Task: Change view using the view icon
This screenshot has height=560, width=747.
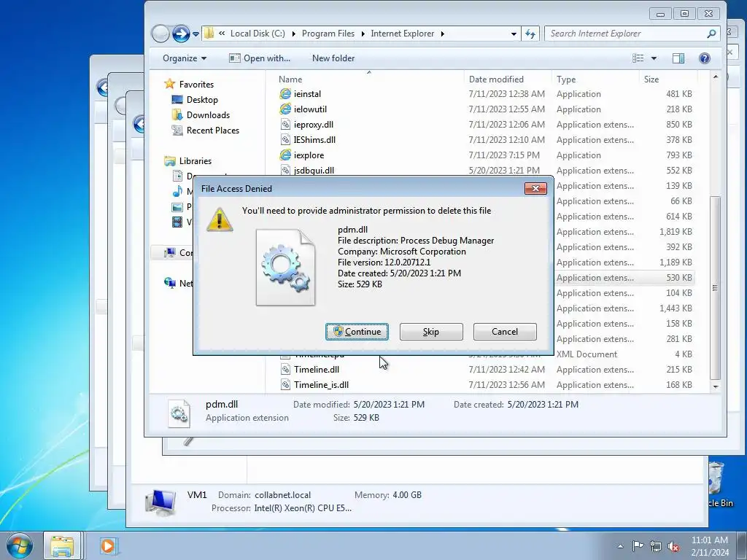Action: coord(638,58)
